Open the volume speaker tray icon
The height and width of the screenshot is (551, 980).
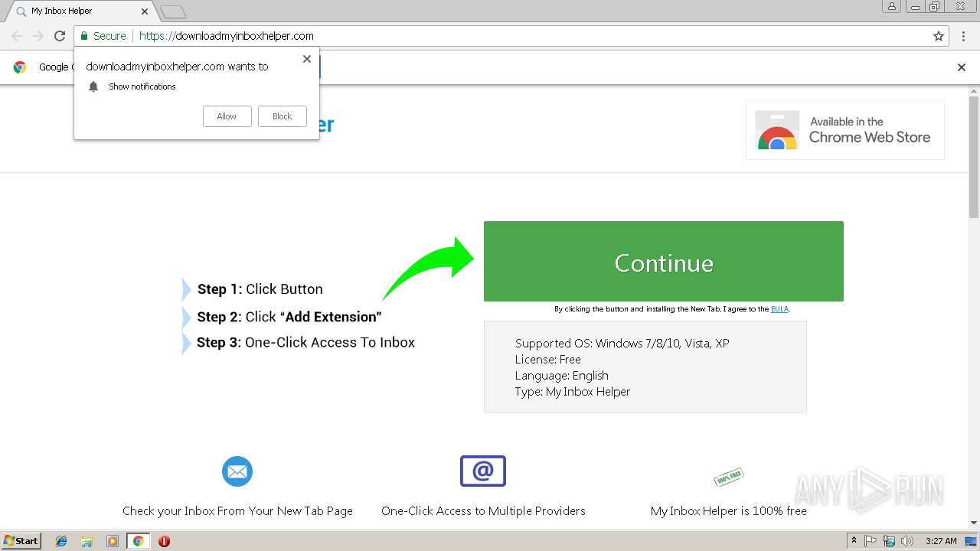tap(907, 541)
